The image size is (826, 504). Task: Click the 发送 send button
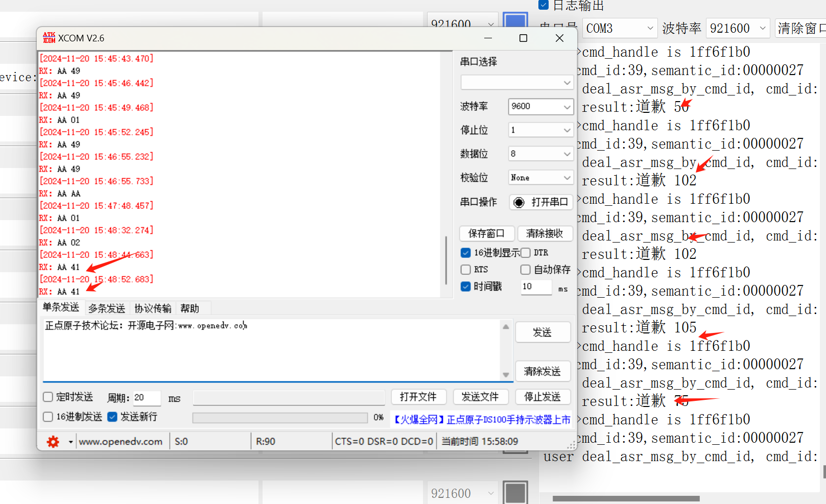542,332
